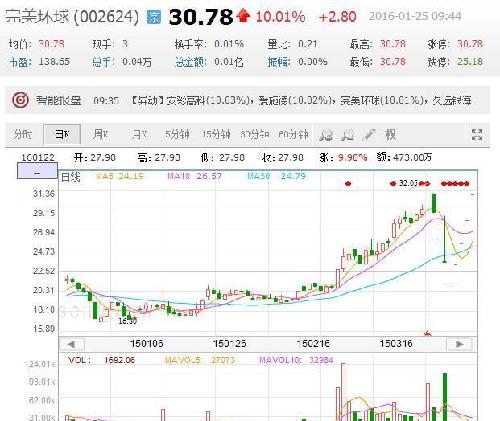Click the 振幅 label link

(x=279, y=62)
